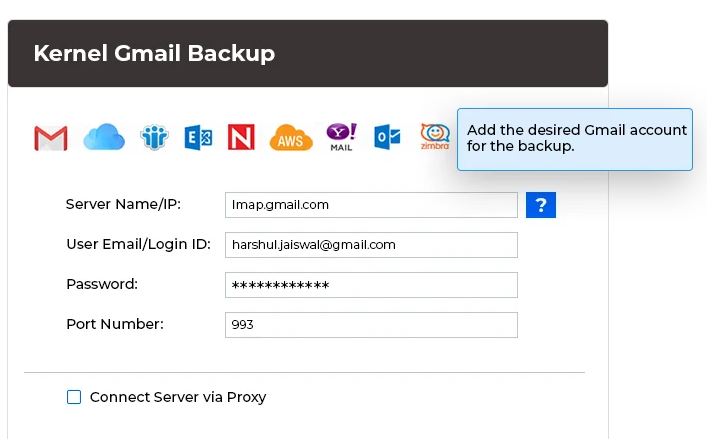Click the Port Number label text

[114, 324]
